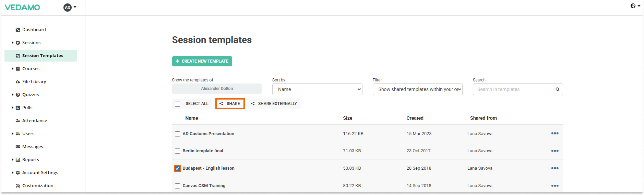This screenshot has height=195, width=644.
Task: Check the AD Customs Presentation checkbox
Action: coord(177,134)
